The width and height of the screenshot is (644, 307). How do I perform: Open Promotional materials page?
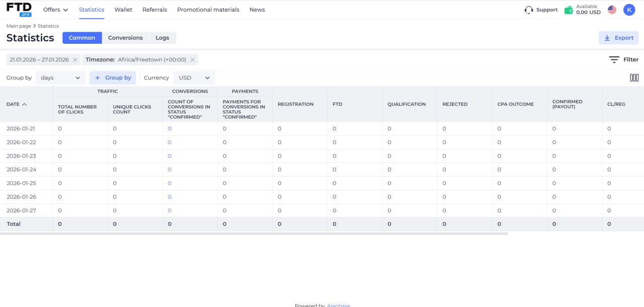coord(208,10)
